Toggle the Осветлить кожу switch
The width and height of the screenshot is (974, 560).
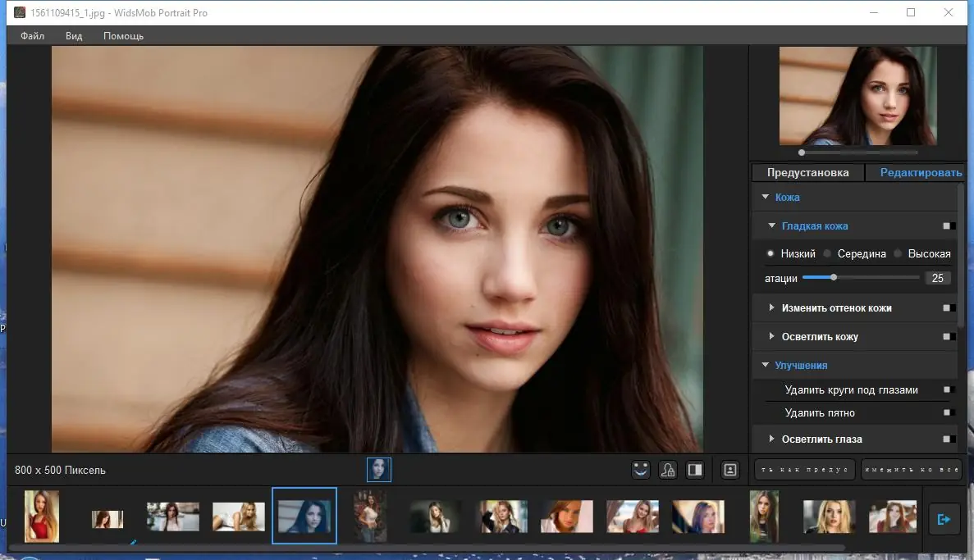948,336
